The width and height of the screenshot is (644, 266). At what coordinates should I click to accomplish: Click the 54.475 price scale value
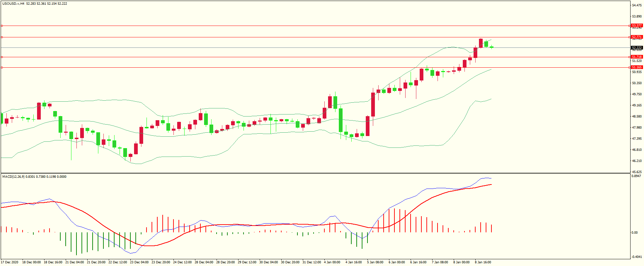tap(637, 5)
